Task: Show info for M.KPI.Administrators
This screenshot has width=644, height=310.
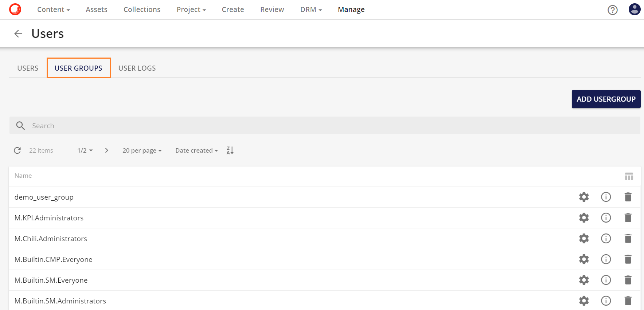Action: [x=606, y=218]
